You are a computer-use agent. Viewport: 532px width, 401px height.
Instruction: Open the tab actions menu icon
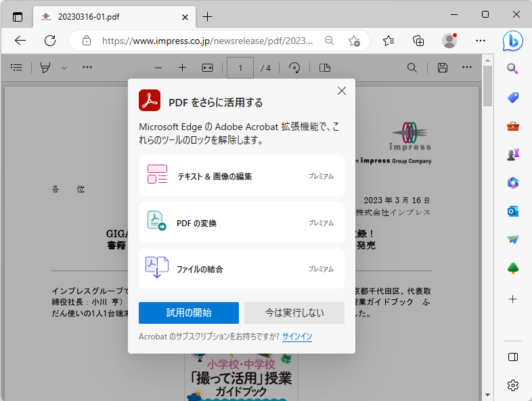pos(18,17)
